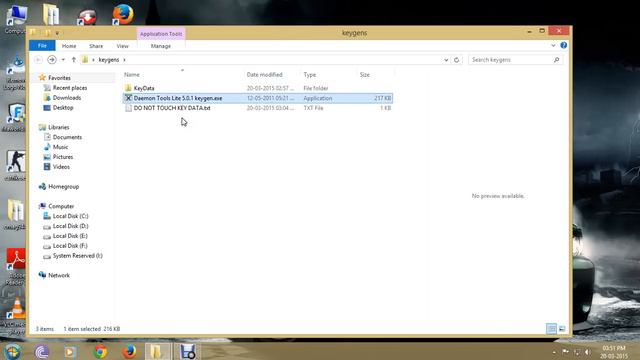Open Action Center flag tray icon

tap(566, 351)
